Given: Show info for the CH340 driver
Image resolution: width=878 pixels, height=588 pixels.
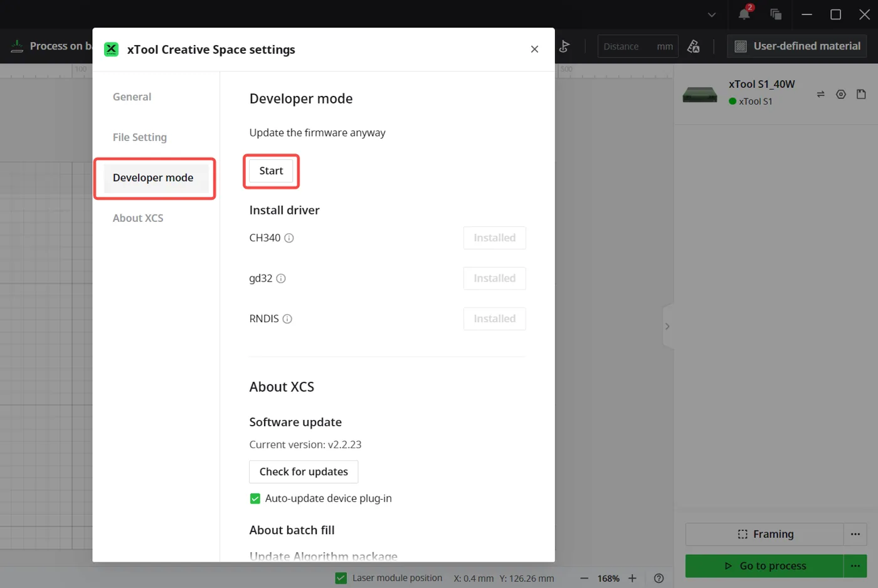Looking at the screenshot, I should pyautogui.click(x=289, y=238).
